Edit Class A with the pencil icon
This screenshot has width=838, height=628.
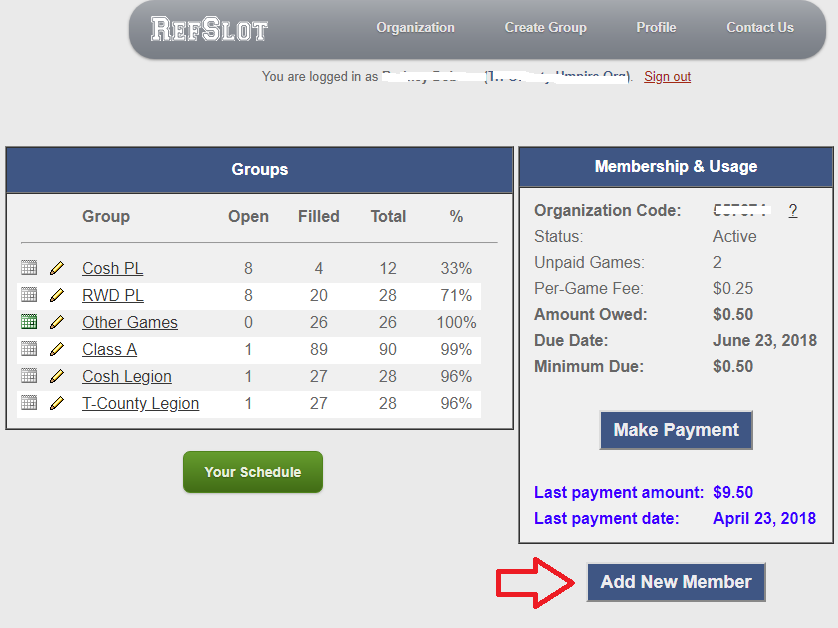pos(57,349)
